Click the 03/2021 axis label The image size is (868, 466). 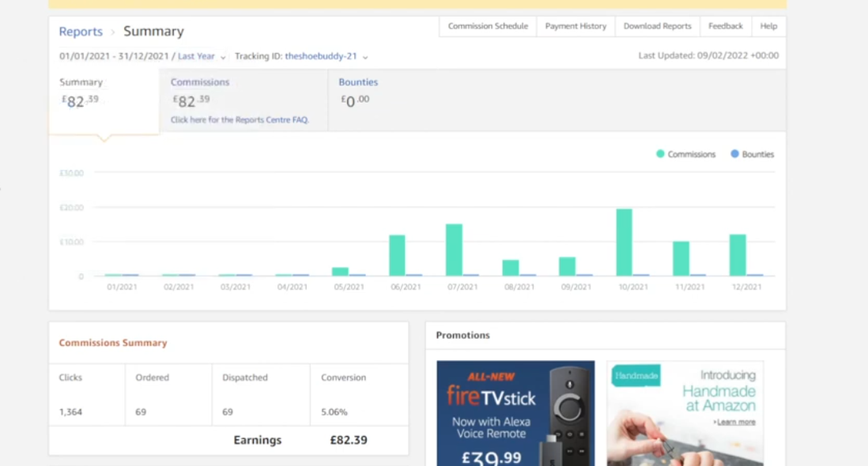point(236,287)
